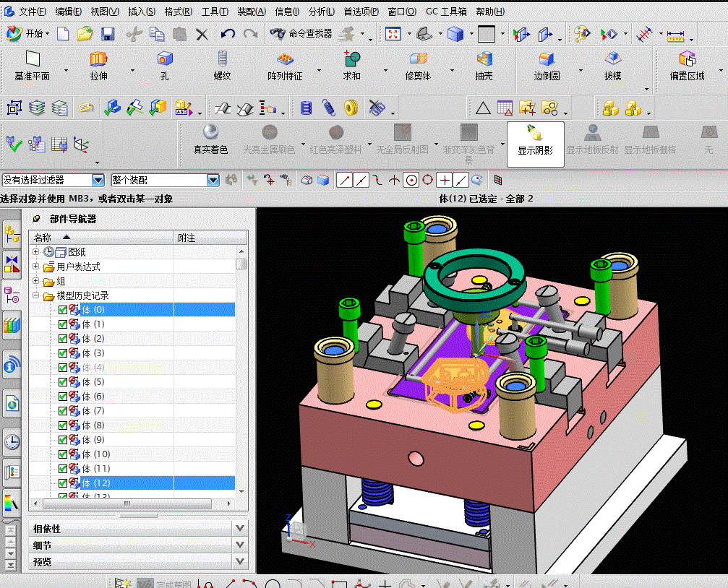Sort by the 名称 column header
This screenshot has height=588, width=728.
click(x=102, y=238)
